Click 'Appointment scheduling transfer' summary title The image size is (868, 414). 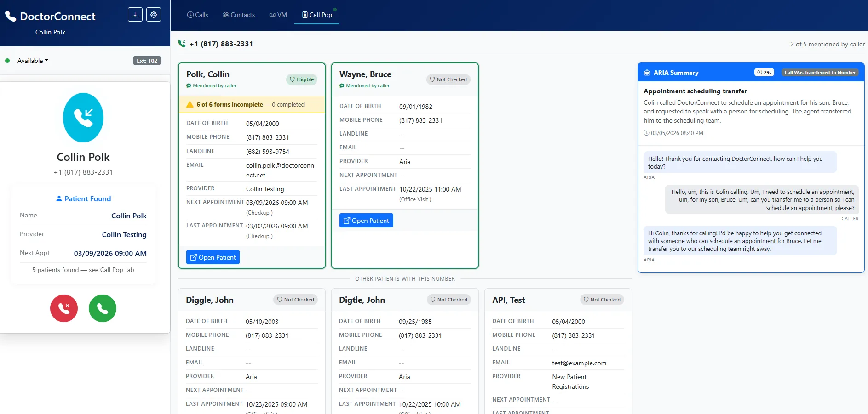[x=695, y=91]
